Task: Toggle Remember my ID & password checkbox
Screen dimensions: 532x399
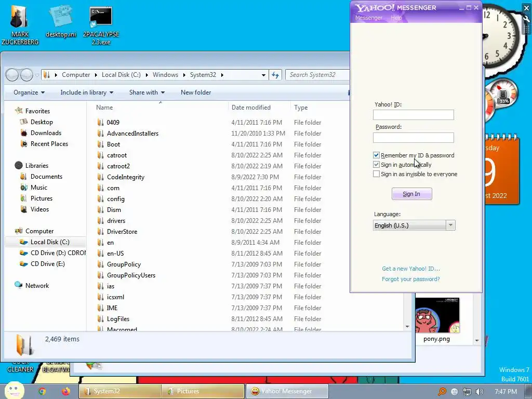Action: tap(376, 155)
